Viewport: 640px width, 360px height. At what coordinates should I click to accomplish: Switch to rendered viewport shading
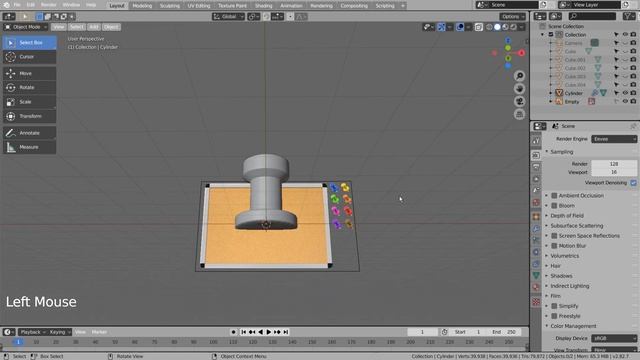point(513,27)
